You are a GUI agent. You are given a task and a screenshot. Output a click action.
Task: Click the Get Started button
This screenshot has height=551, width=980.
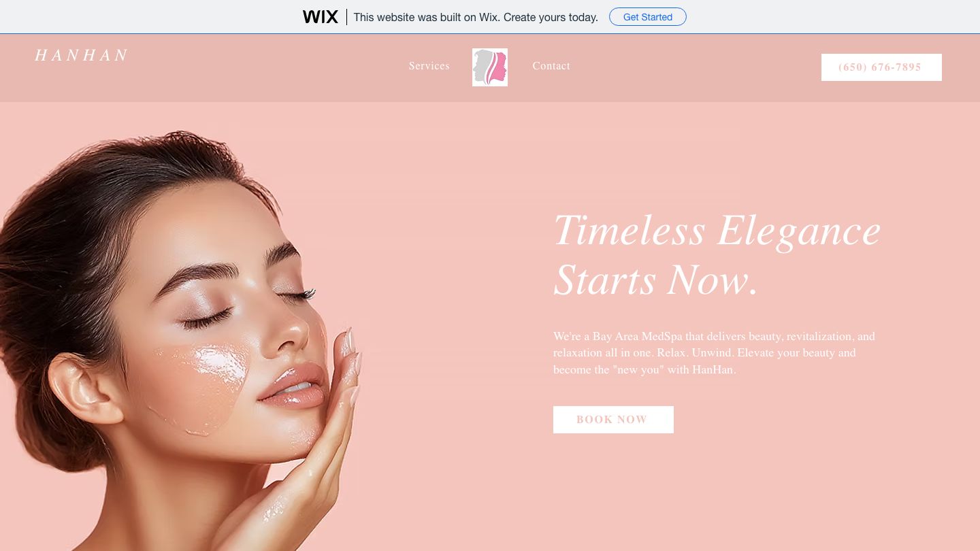click(648, 17)
